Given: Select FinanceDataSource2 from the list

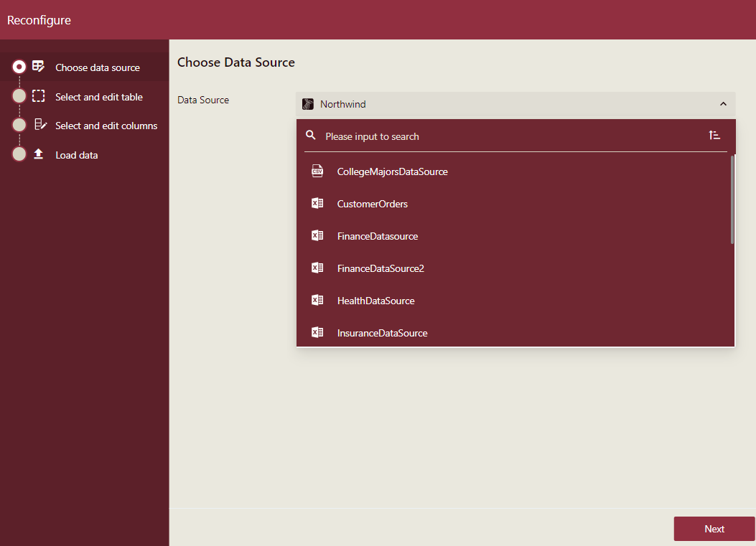Looking at the screenshot, I should pyautogui.click(x=381, y=268).
